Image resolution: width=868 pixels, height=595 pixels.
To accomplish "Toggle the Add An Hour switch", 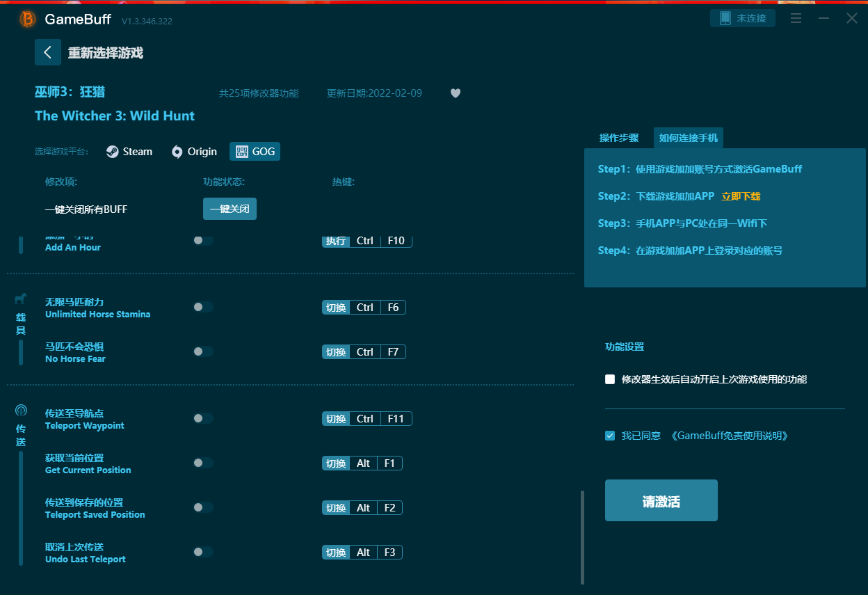I will tap(203, 240).
